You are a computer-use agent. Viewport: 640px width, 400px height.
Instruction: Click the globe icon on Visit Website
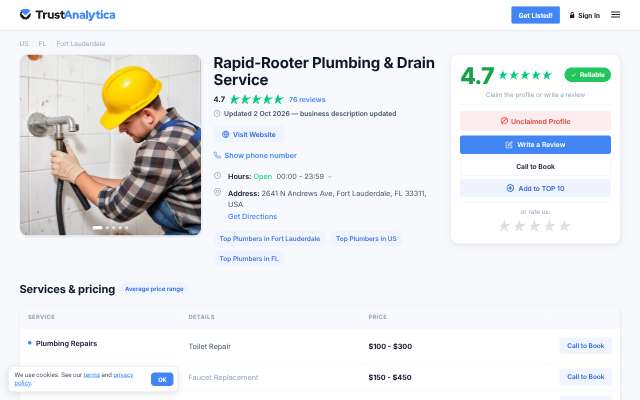coord(225,134)
